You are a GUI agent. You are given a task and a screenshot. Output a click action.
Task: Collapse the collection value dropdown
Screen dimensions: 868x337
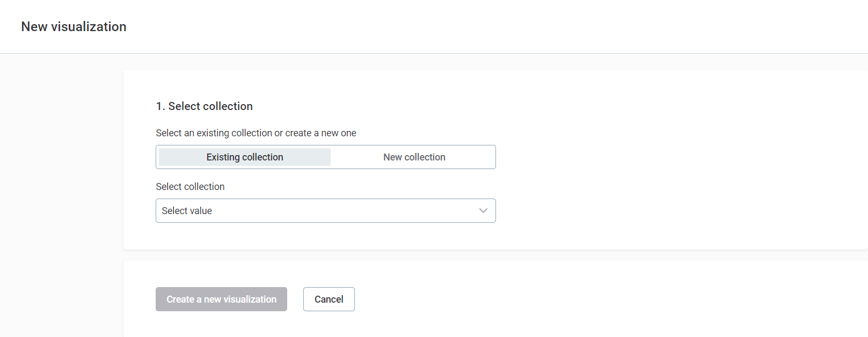[x=483, y=210]
